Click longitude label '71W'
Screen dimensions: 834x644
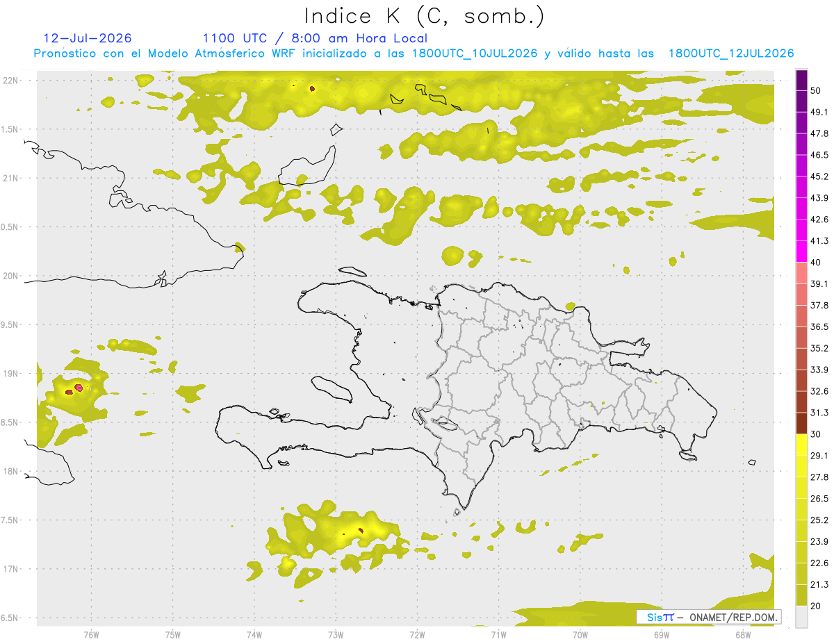pyautogui.click(x=498, y=635)
